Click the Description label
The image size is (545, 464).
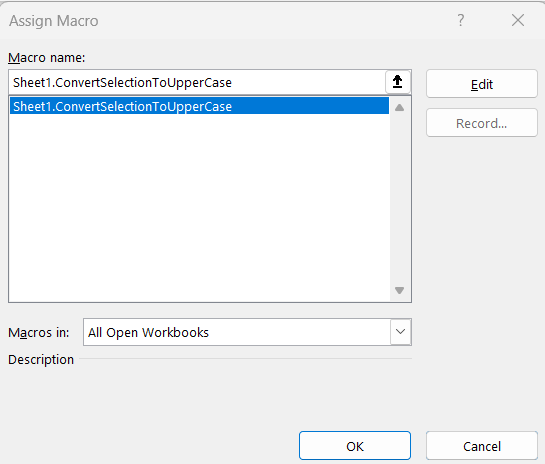41,359
